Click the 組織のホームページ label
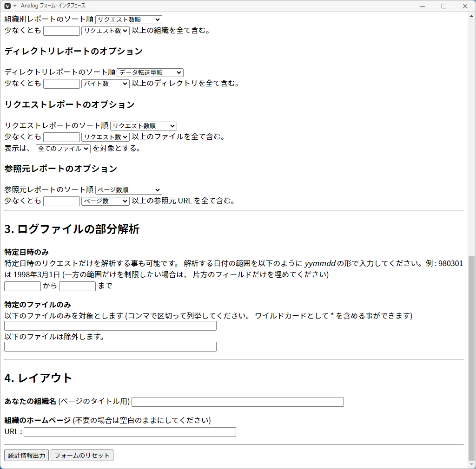Image resolution: width=476 pixels, height=469 pixels. point(38,421)
